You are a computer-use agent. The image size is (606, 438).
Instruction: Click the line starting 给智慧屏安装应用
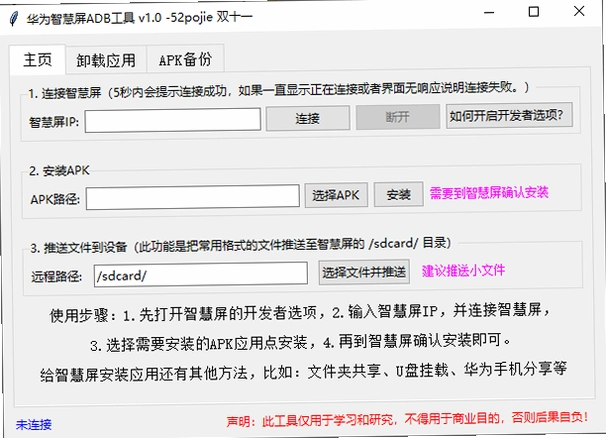tap(303, 372)
